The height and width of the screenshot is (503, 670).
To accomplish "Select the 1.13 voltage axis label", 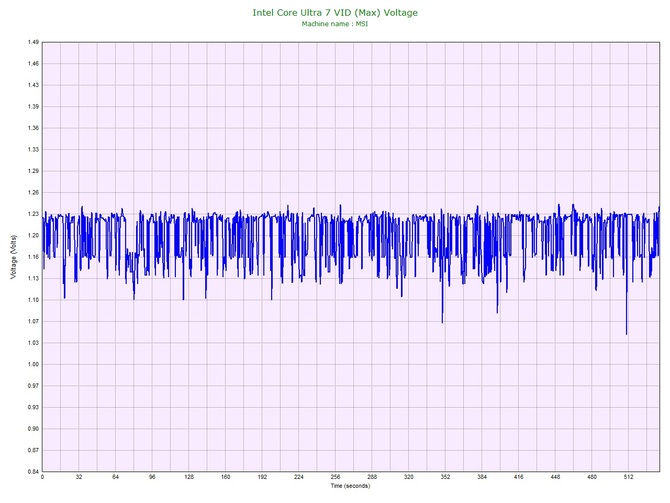I will [33, 278].
